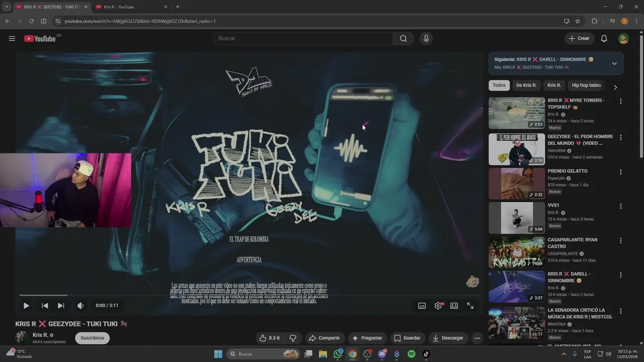
Task: Open the media control button in Chrome toolbar
Action: pyautogui.click(x=612, y=21)
